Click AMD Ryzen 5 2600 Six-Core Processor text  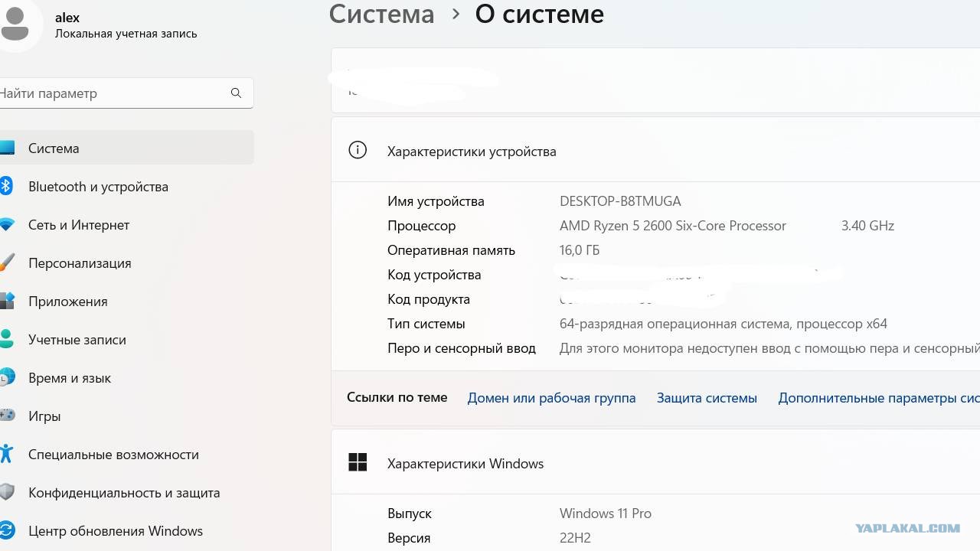(x=673, y=226)
